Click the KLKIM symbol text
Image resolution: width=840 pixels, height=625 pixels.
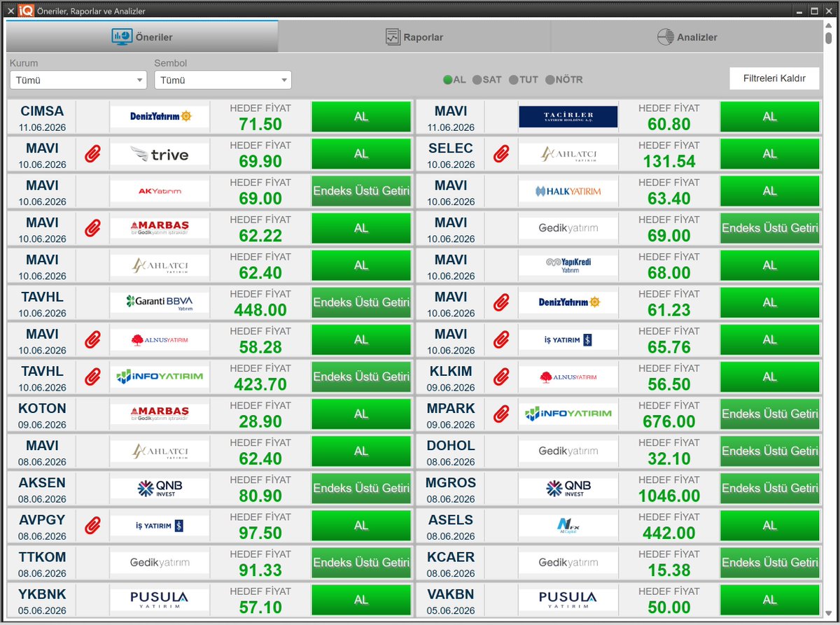[x=451, y=370]
